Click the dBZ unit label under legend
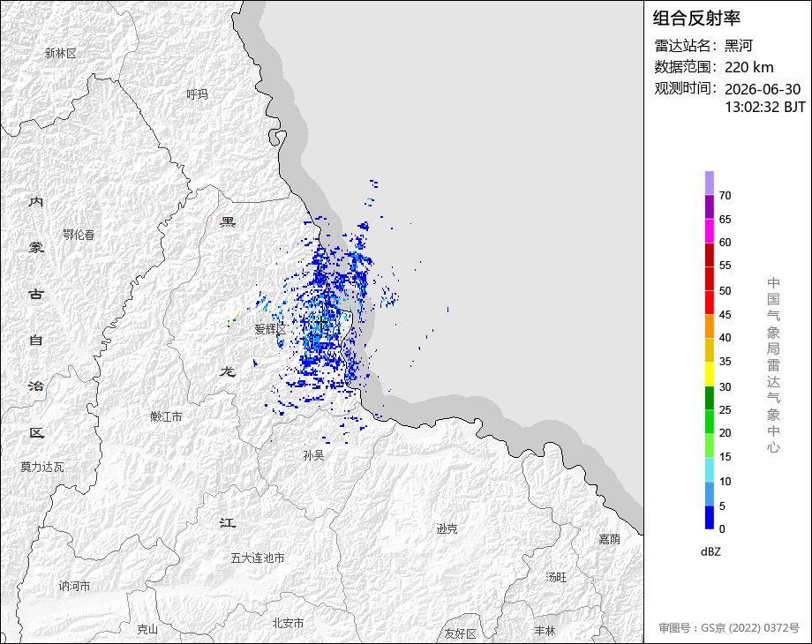The width and height of the screenshot is (812, 644). [x=710, y=551]
